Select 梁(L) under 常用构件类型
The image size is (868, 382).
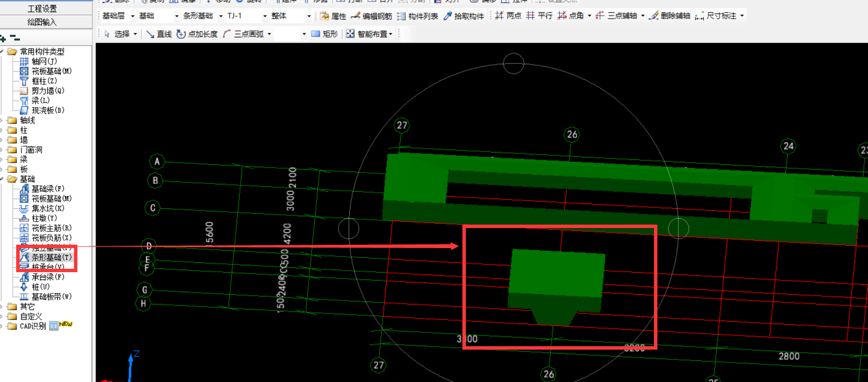click(35, 101)
